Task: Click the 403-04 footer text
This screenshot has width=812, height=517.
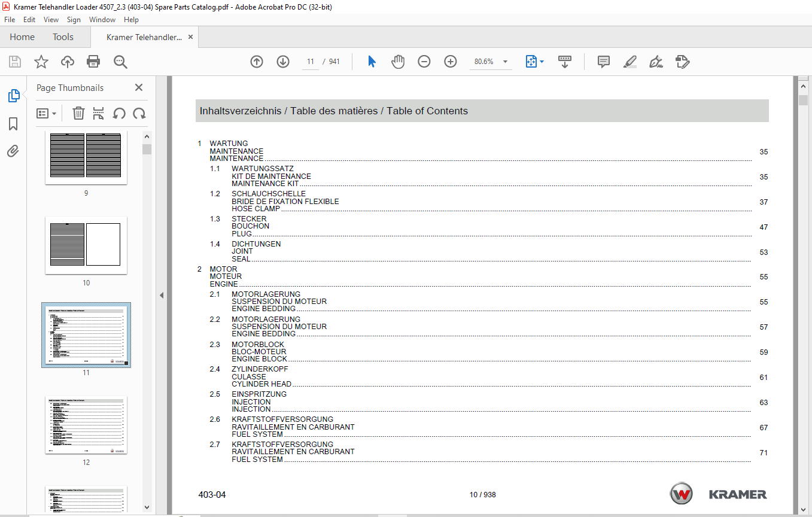Action: tap(212, 495)
